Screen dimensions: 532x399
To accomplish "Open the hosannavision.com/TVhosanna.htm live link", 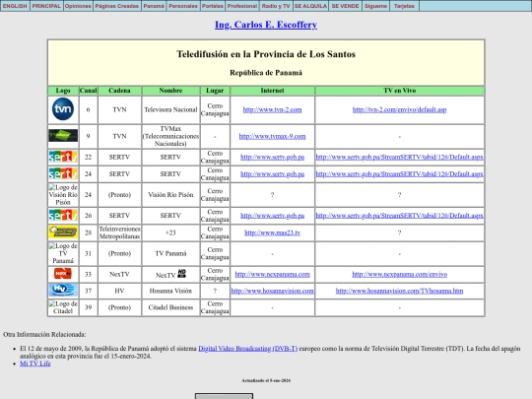I will (399, 291).
